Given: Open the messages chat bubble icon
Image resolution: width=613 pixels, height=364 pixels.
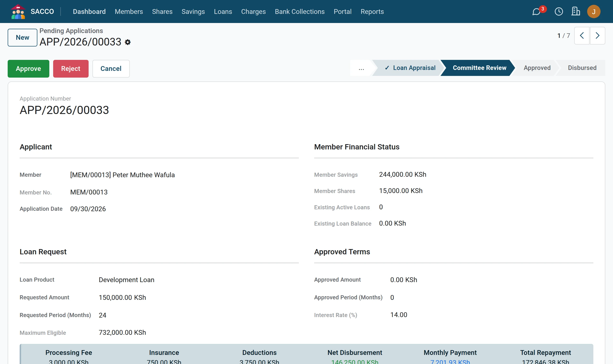Looking at the screenshot, I should 536,11.
